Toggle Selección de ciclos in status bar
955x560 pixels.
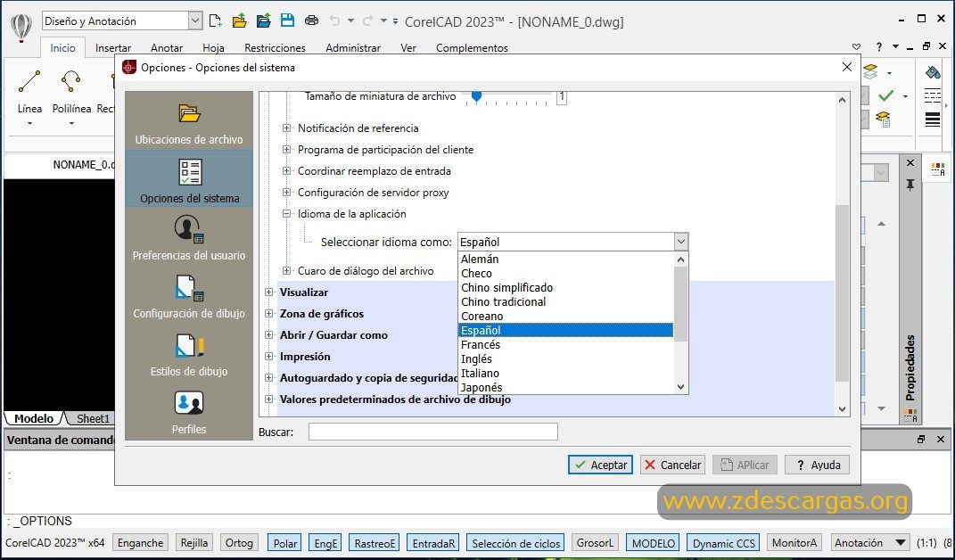(x=516, y=543)
